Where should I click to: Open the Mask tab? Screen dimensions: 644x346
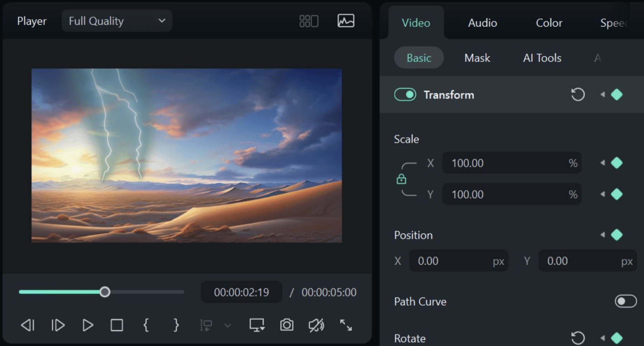pyautogui.click(x=477, y=58)
